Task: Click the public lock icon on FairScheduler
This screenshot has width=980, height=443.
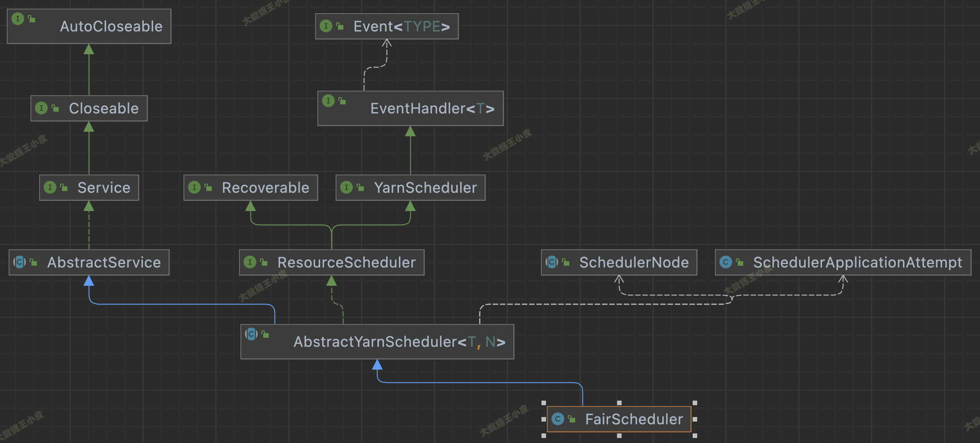Action: 572,419
